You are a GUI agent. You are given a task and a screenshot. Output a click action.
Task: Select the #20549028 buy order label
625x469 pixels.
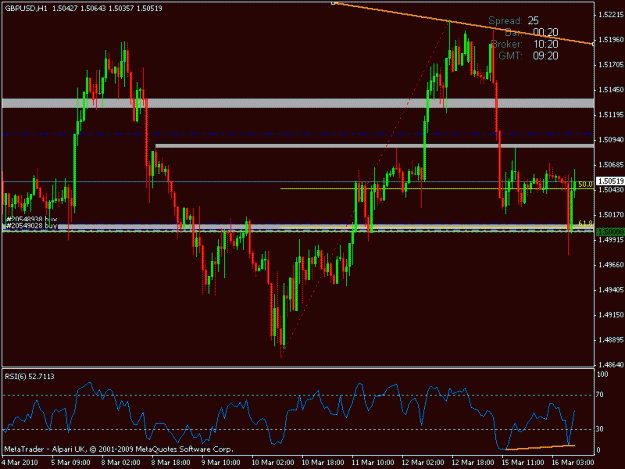32,226
